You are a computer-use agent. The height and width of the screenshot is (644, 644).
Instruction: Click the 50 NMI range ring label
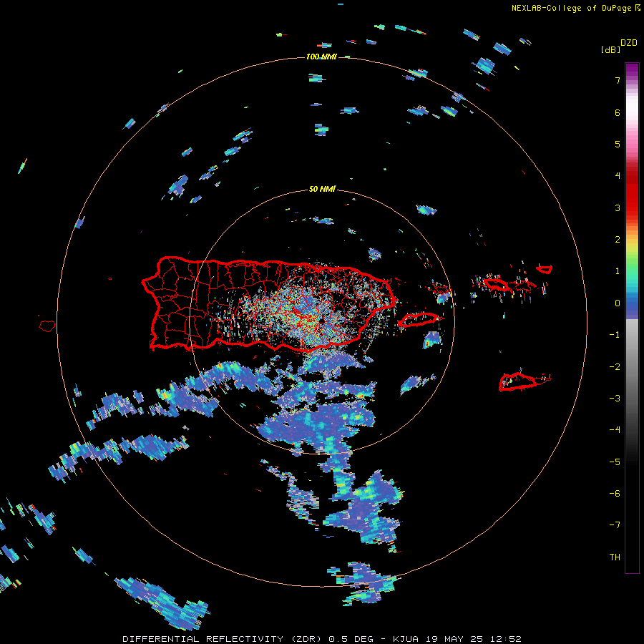point(322,189)
